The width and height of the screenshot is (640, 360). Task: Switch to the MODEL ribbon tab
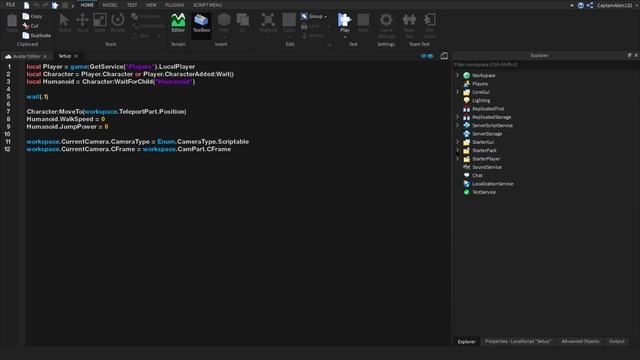[x=110, y=5]
